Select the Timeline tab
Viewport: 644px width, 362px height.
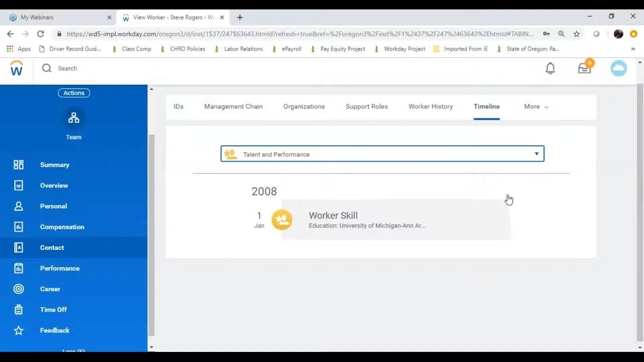click(x=487, y=107)
